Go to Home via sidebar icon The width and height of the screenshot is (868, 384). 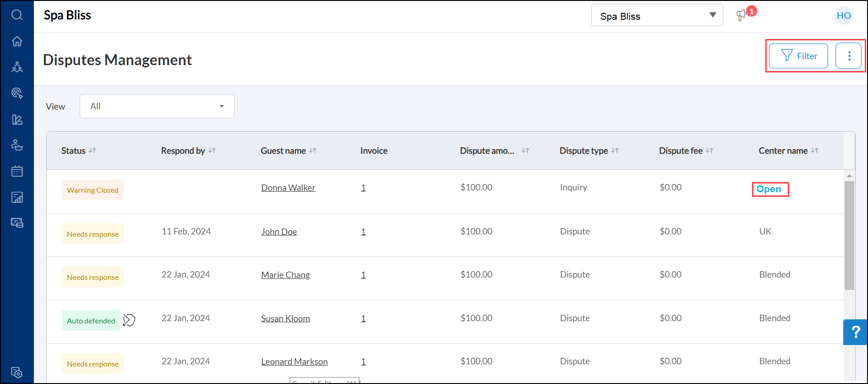click(x=17, y=41)
